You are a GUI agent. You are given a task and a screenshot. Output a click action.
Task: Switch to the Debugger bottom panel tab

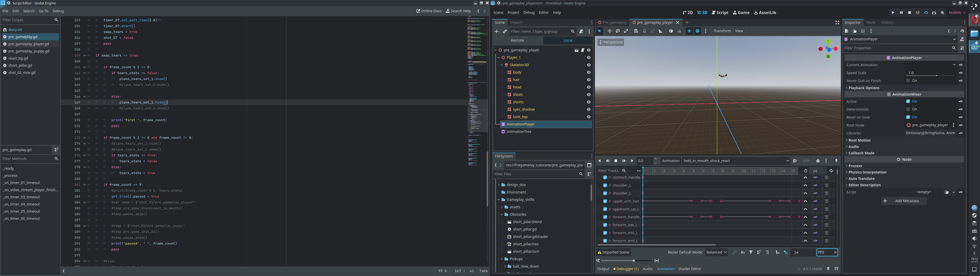[x=626, y=269]
